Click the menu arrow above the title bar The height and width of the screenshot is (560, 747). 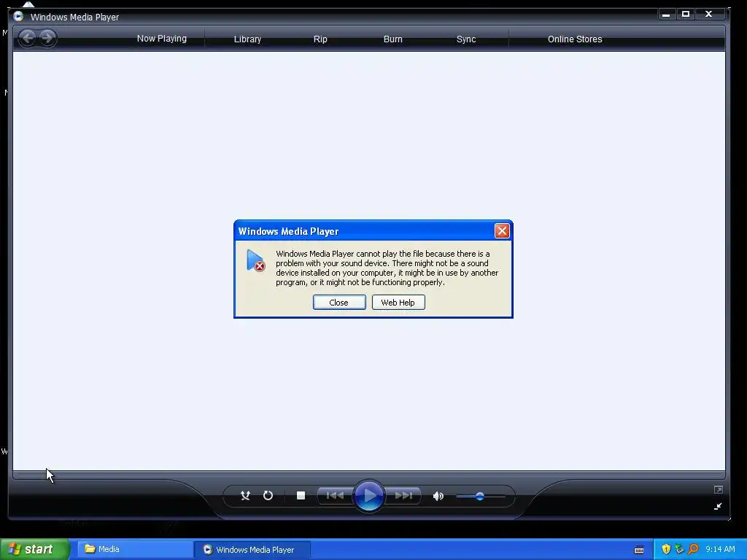point(28,4)
